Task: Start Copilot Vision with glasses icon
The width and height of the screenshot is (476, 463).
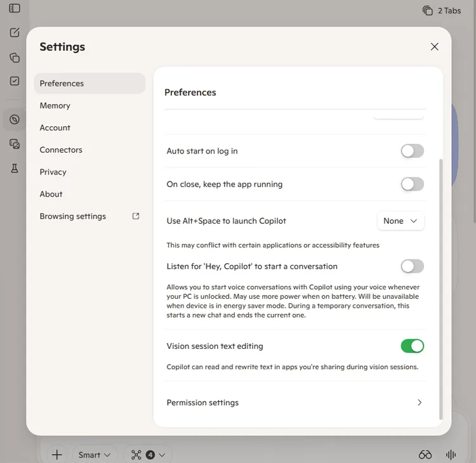Action: tap(425, 455)
